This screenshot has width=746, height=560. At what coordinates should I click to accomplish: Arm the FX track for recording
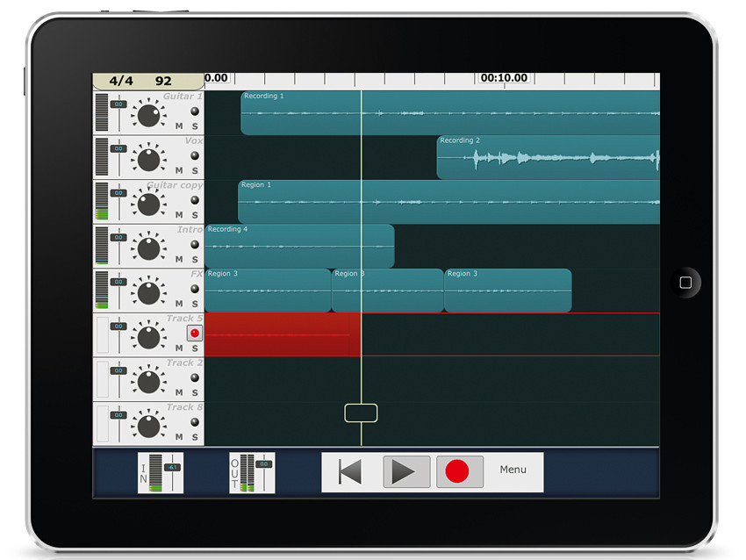195,289
